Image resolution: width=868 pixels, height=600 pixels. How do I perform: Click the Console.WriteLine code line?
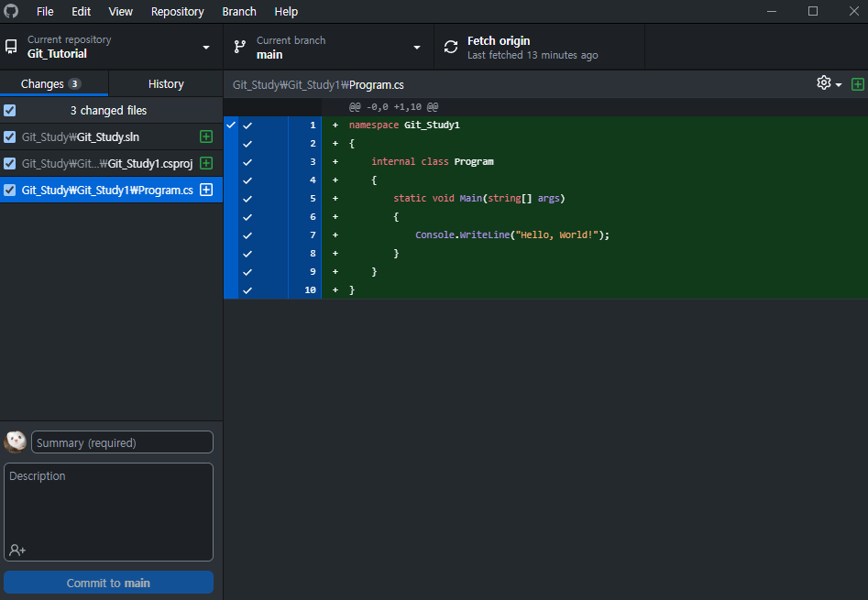[512, 235]
